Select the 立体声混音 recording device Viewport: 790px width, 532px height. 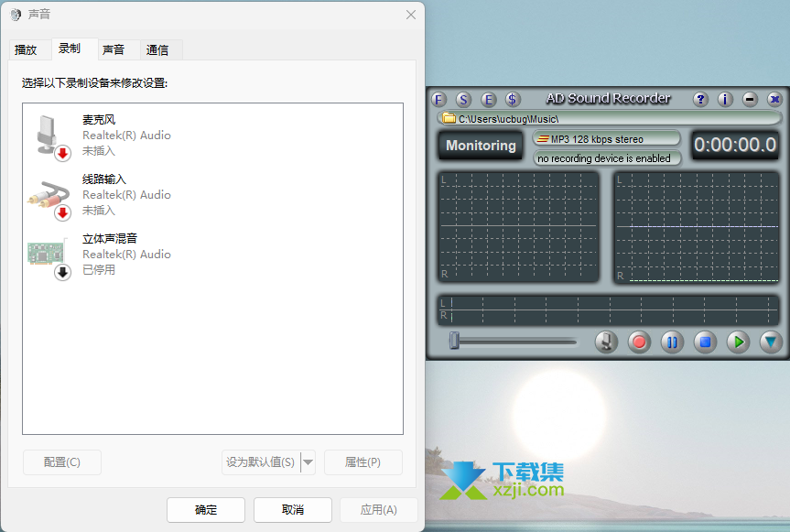(x=212, y=255)
